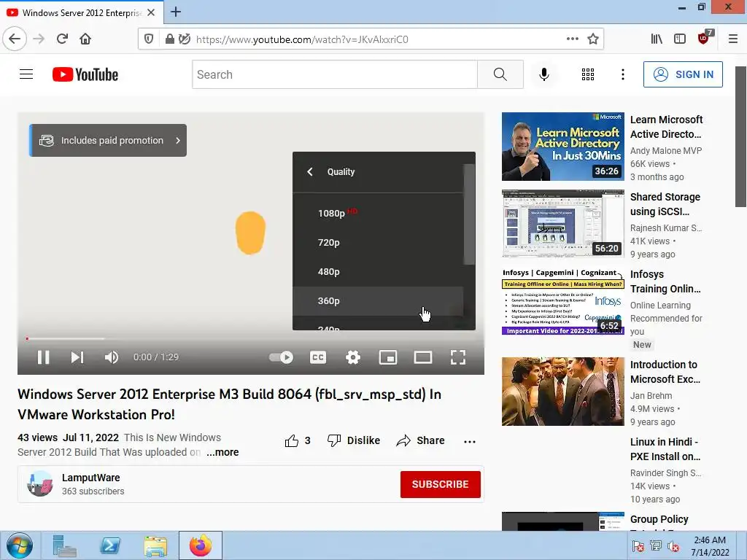Share the video
Image resolution: width=747 pixels, height=560 pixels.
[x=420, y=440]
